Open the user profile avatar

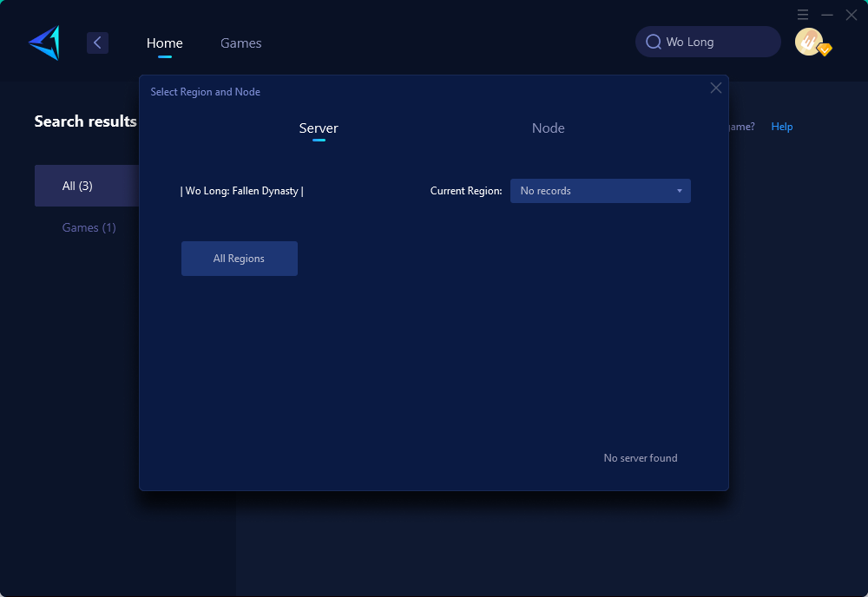809,42
